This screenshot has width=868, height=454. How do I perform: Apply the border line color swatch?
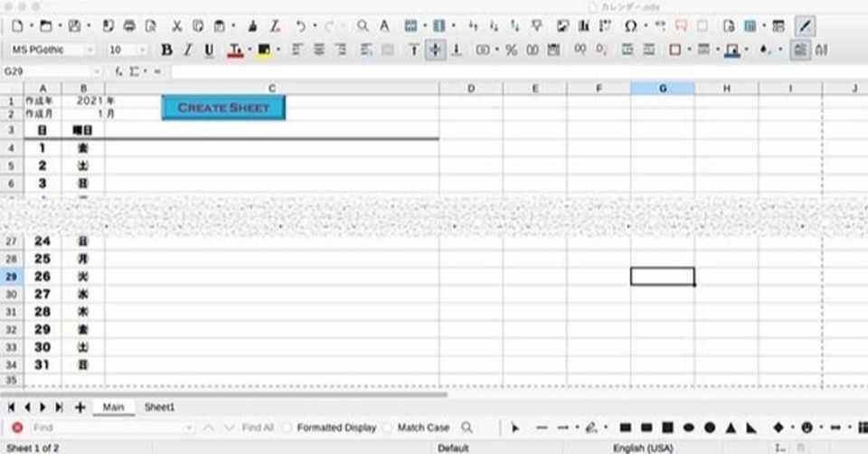(732, 50)
